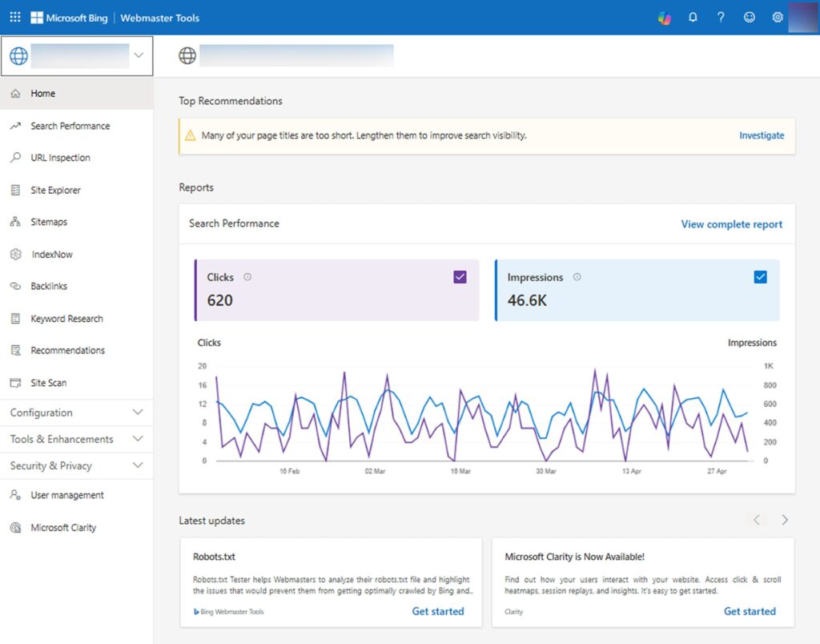Image resolution: width=820 pixels, height=644 pixels.
Task: Uncheck the Clicks checkbox
Action: pyautogui.click(x=460, y=277)
